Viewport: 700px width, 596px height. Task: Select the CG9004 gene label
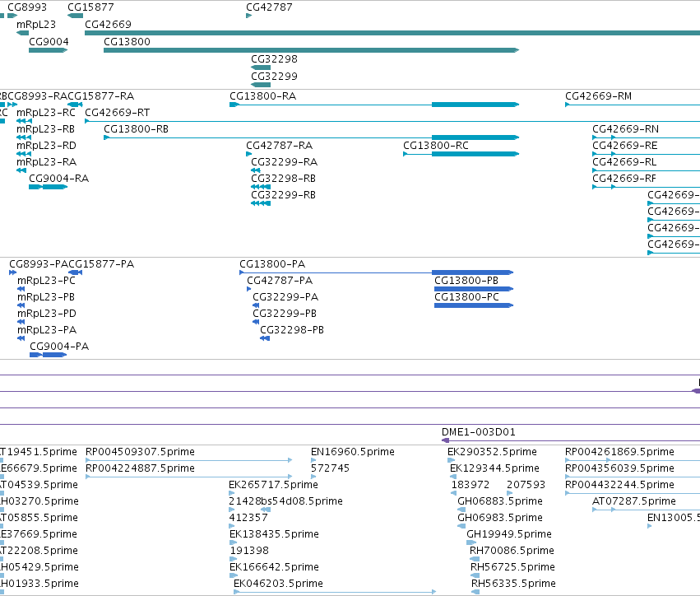point(49,41)
